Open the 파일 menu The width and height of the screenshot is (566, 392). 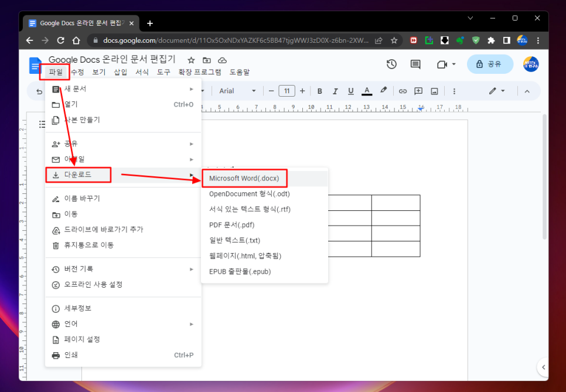coord(56,72)
